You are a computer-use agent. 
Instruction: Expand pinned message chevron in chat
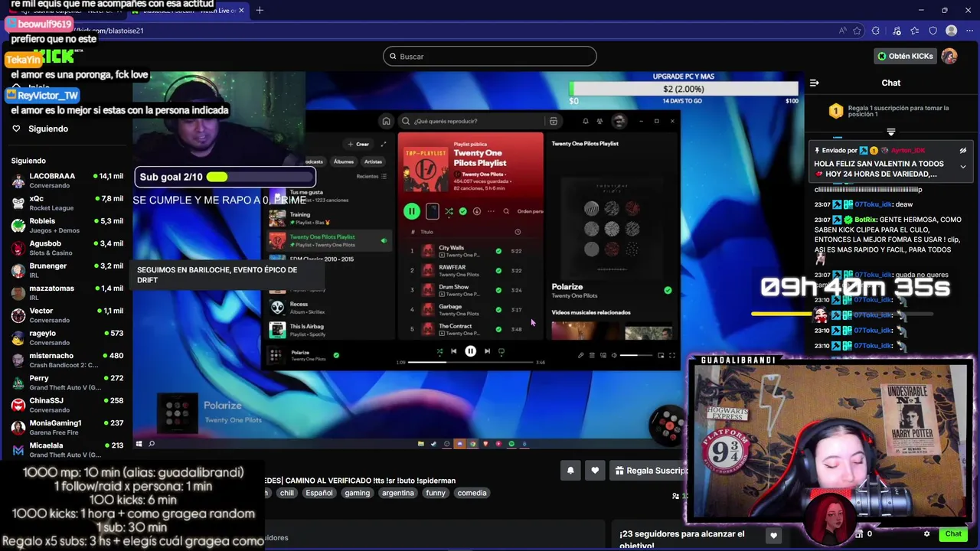963,166
